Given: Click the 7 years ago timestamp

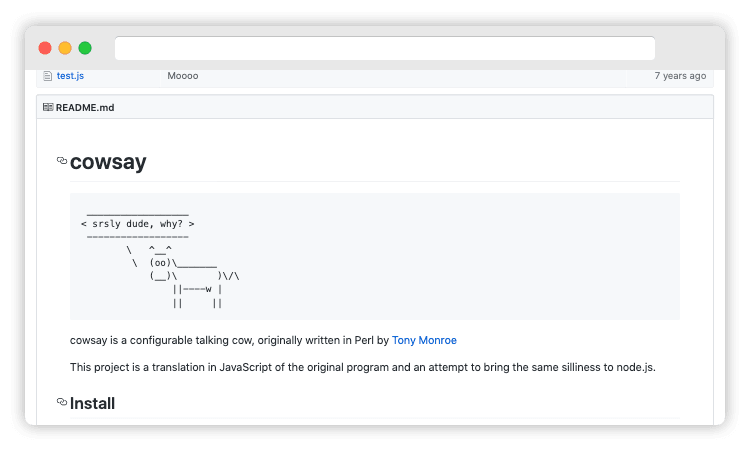Looking at the screenshot, I should pos(679,76).
